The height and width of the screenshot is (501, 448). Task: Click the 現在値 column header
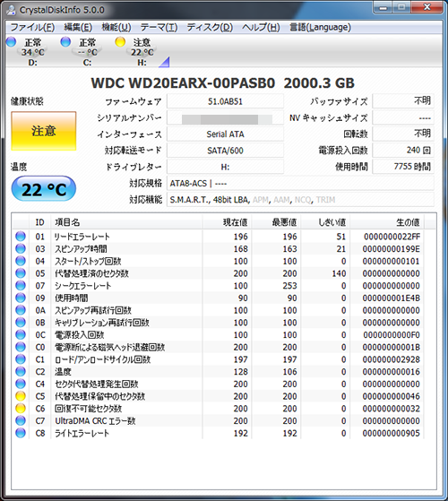227,222
